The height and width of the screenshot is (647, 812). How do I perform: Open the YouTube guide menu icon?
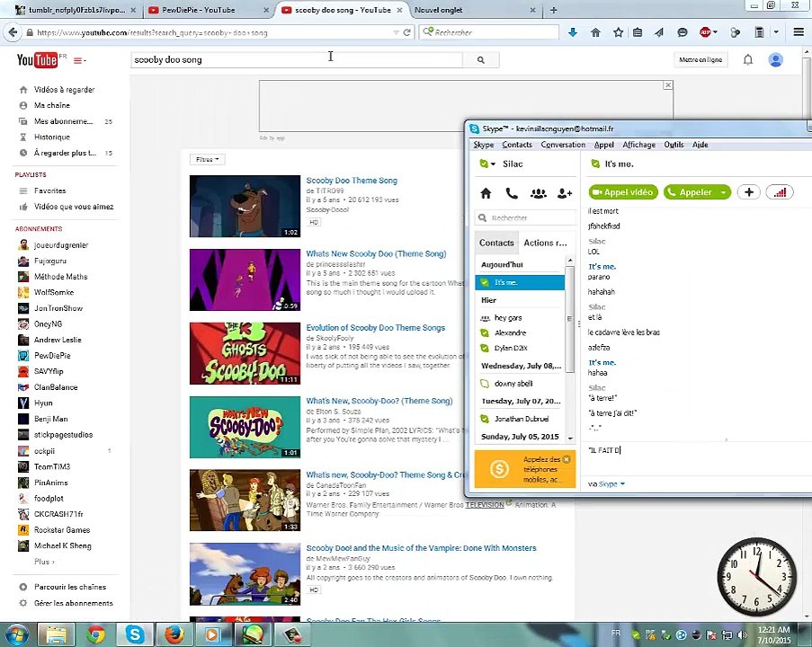79,60
